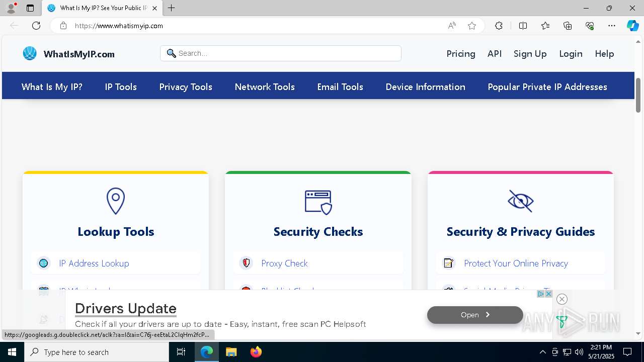Image resolution: width=644 pixels, height=362 pixels.
Task: Click the Security & Privacy Guides heading
Action: pyautogui.click(x=521, y=232)
